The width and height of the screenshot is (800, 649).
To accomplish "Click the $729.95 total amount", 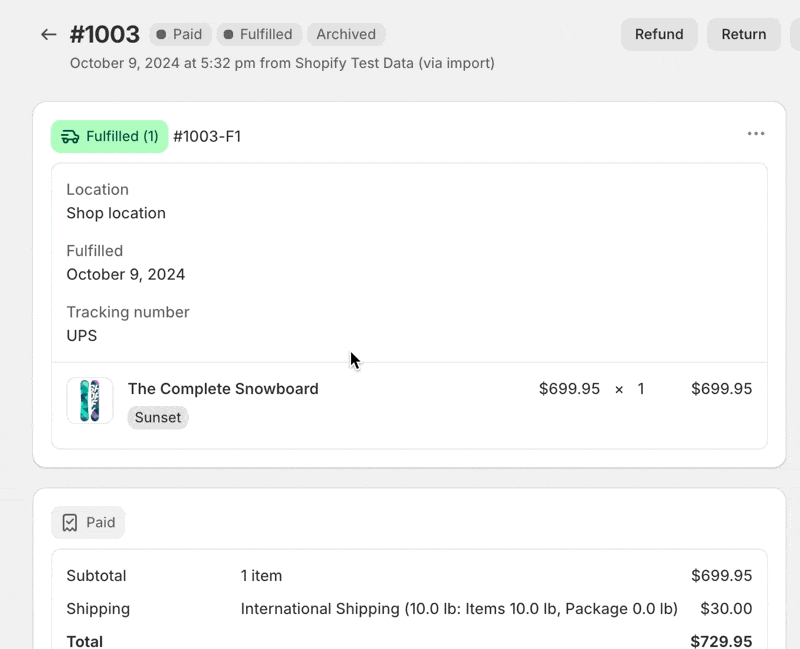I will [x=721, y=641].
